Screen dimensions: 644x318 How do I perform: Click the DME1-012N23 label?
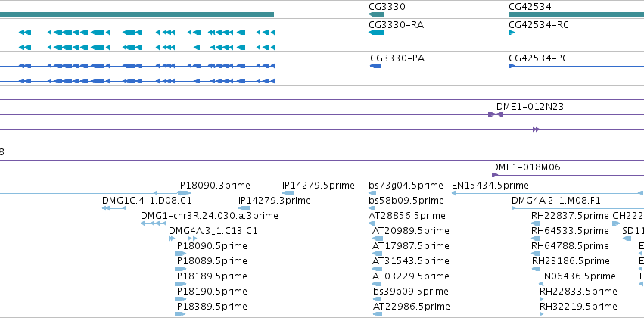530,107
